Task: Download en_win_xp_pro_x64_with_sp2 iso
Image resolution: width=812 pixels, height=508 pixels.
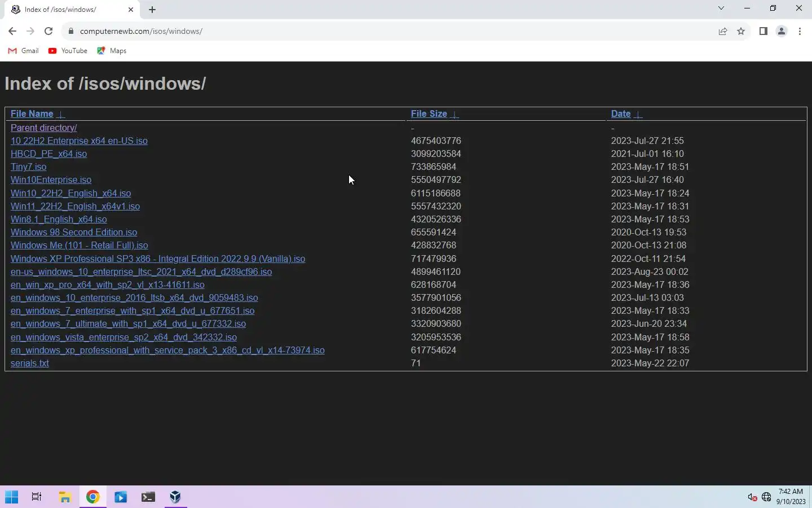Action: click(108, 285)
